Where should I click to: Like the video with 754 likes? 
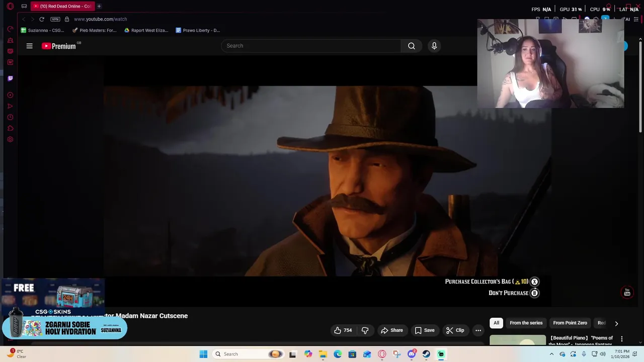click(343, 330)
